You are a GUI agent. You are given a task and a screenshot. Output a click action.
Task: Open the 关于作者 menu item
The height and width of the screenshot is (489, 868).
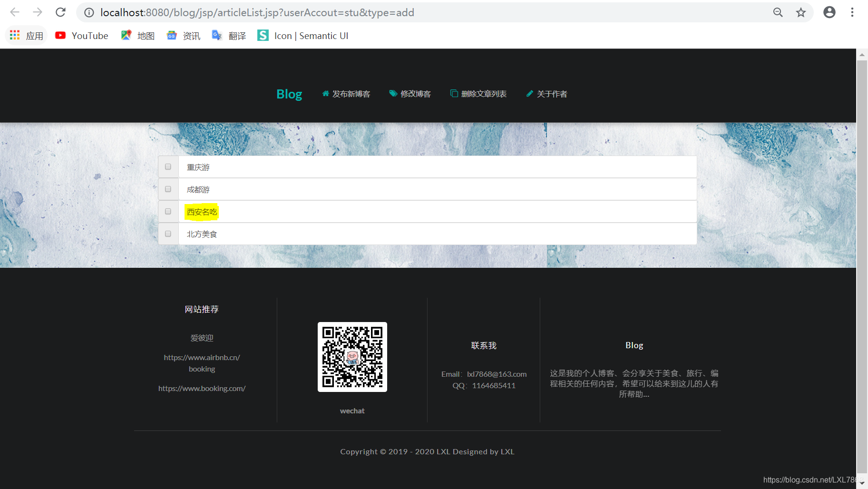click(x=546, y=94)
